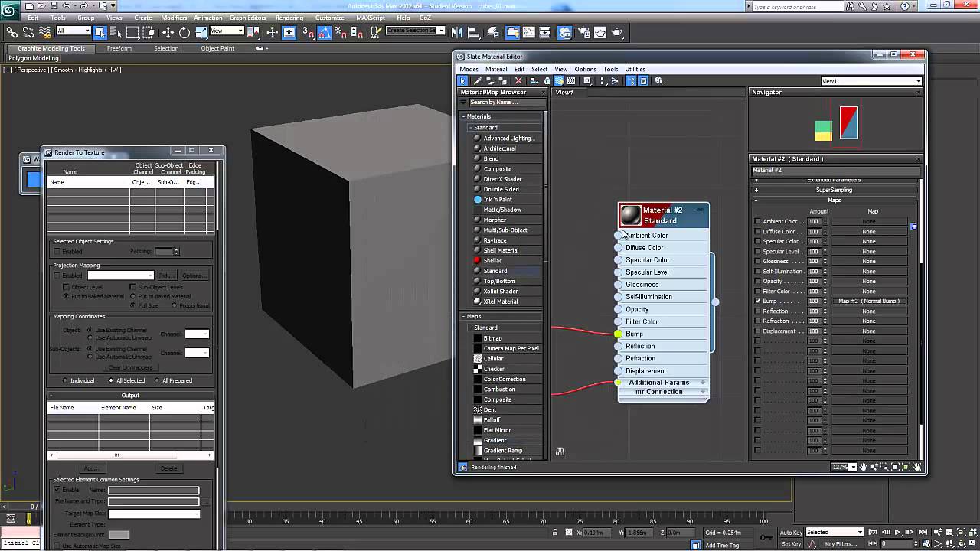Image resolution: width=980 pixels, height=551 pixels.
Task: Click the large Set Keys key icon
Action: 766,537
